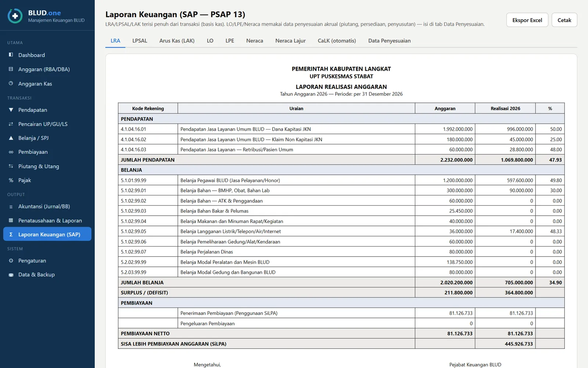Click the Realisasi 2026 column header
588x368 pixels.
[x=505, y=109]
